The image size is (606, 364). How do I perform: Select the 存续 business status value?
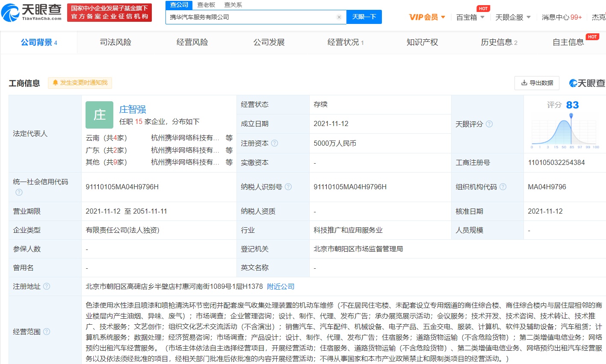point(320,104)
